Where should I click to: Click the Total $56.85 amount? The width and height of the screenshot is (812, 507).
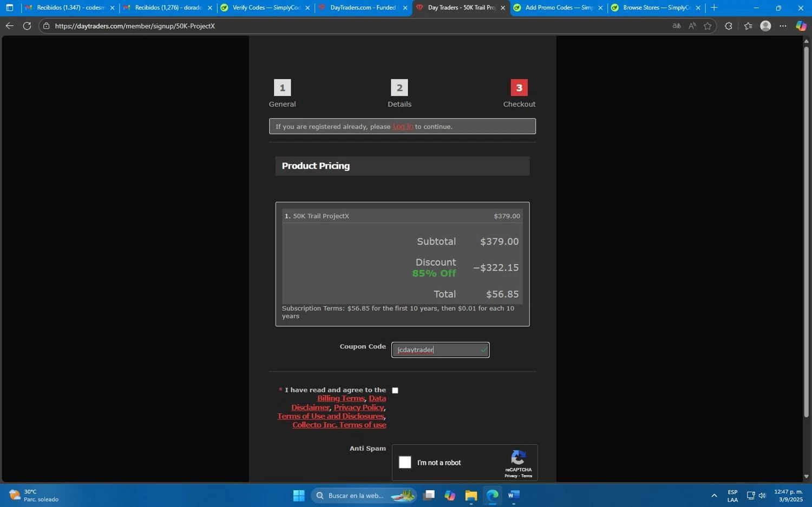point(502,294)
